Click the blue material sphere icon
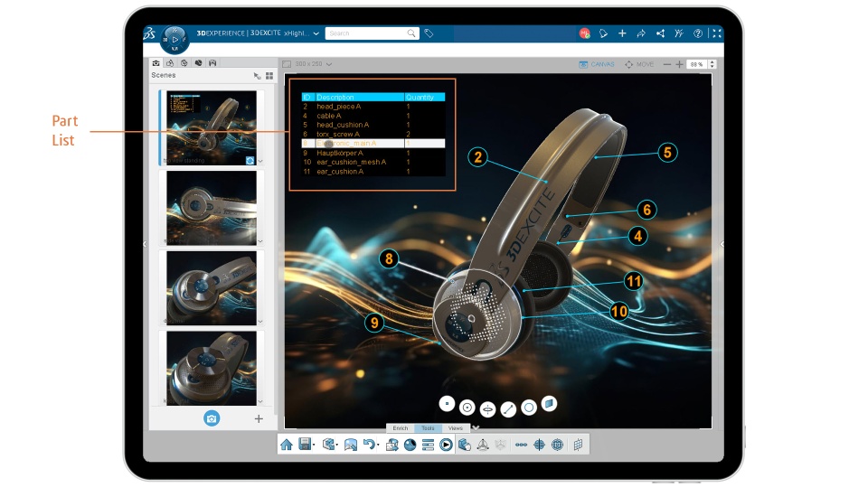The height and width of the screenshot is (488, 868). pos(410,445)
